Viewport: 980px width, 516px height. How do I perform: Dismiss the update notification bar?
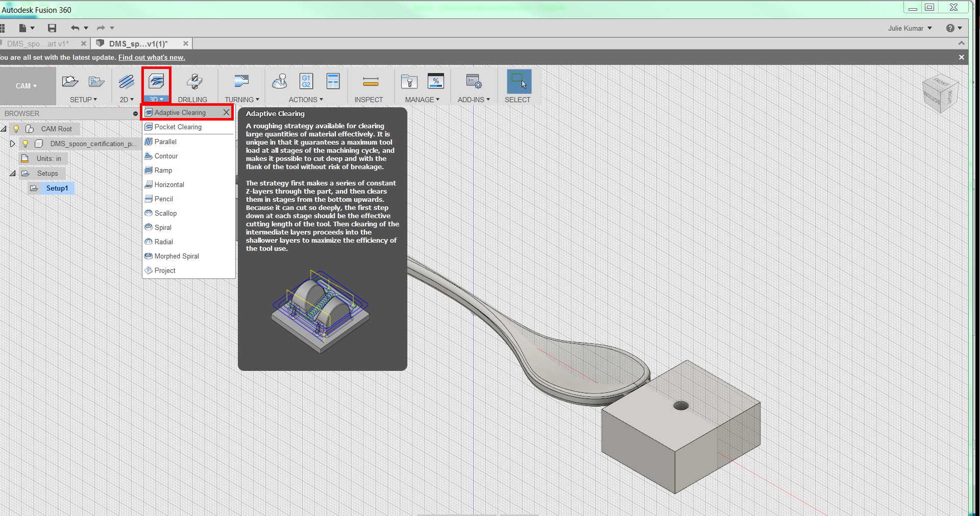click(x=962, y=57)
